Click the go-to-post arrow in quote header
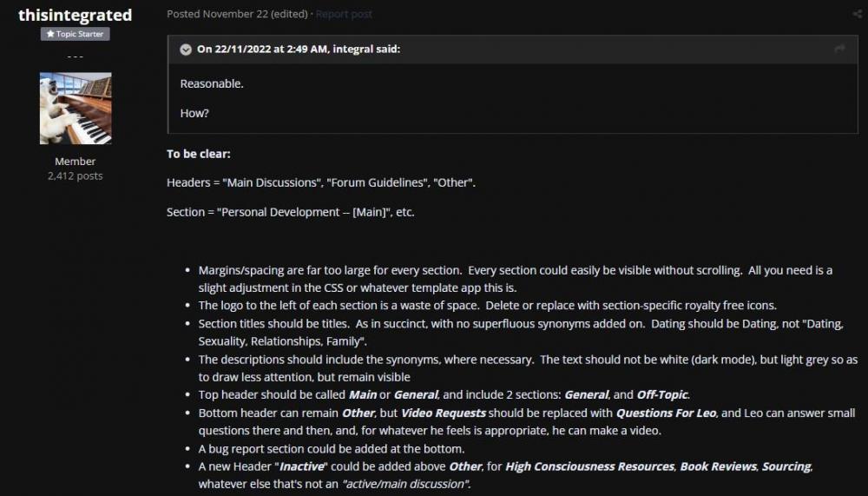Viewport: 868px width, 496px height. click(x=839, y=50)
